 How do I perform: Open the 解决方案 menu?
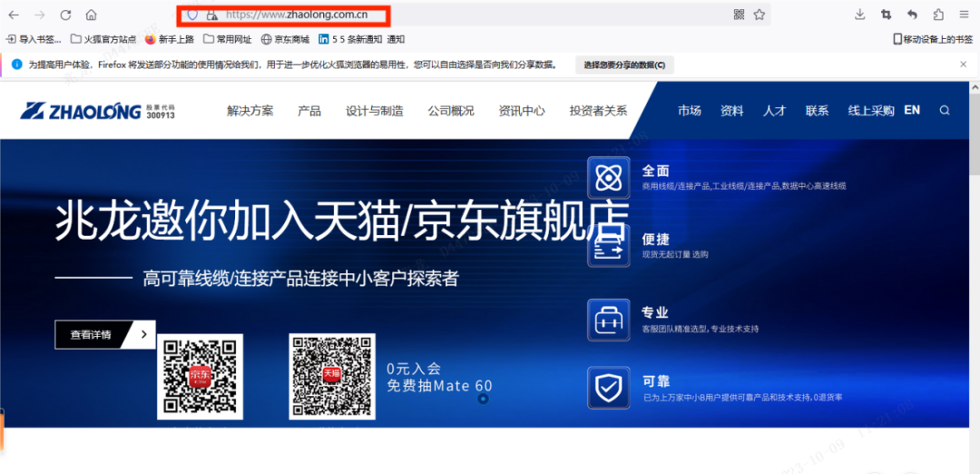pos(250,112)
